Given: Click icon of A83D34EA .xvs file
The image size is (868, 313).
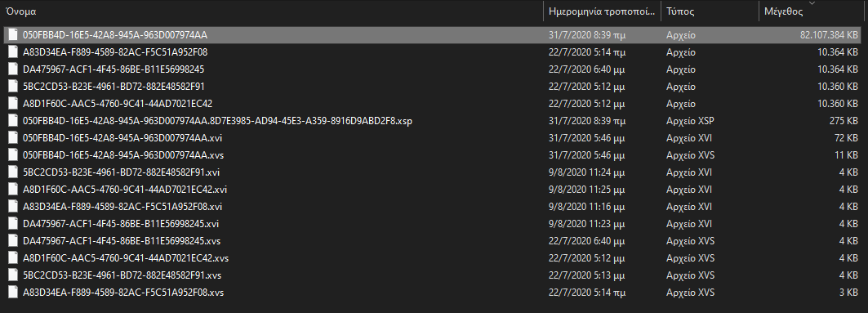Looking at the screenshot, I should click(13, 293).
